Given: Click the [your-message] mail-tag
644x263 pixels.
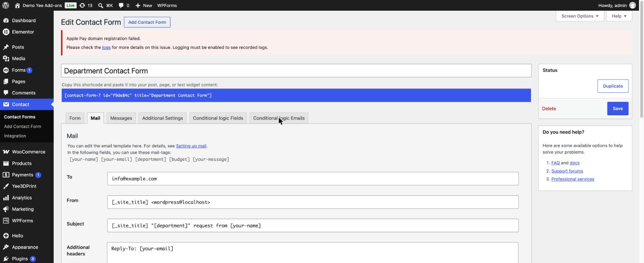Looking at the screenshot, I should click(x=211, y=159).
